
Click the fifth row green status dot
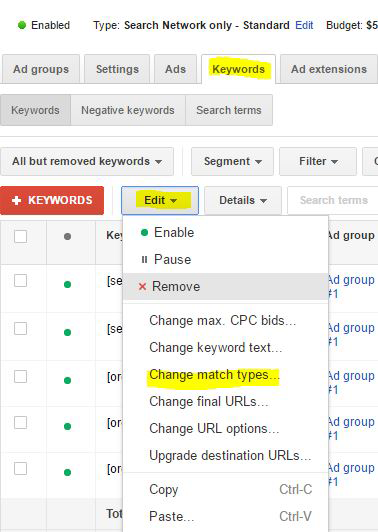(68, 472)
